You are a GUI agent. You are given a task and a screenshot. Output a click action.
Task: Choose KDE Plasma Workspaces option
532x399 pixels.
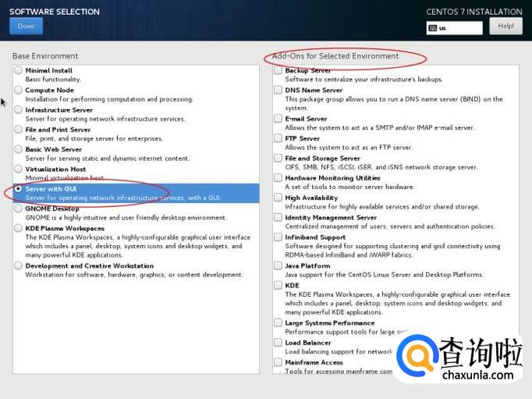pyautogui.click(x=19, y=228)
